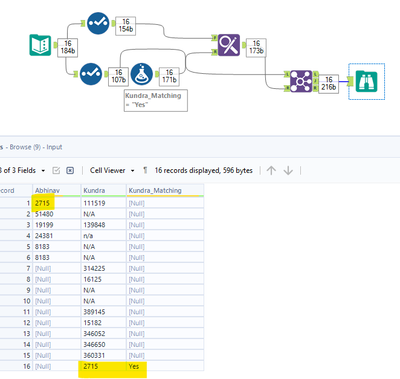Open the Cell Viewer dropdown arrow
400x379 pixels.
coord(132,171)
